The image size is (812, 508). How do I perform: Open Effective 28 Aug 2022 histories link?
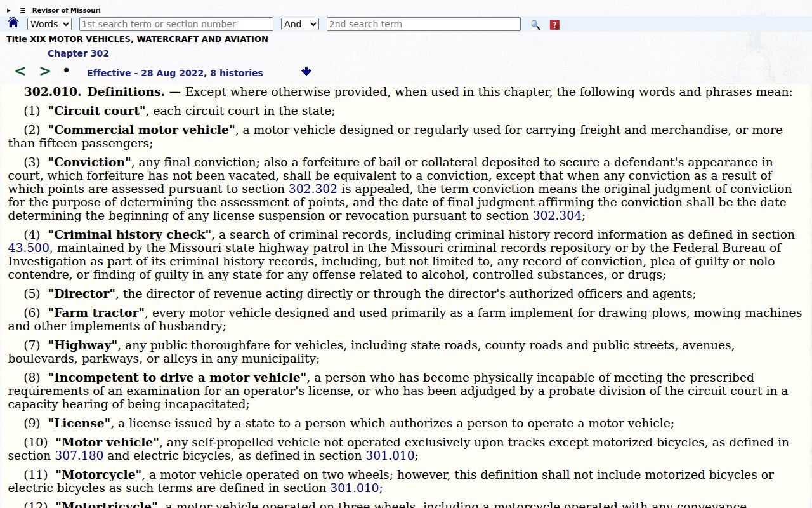175,73
